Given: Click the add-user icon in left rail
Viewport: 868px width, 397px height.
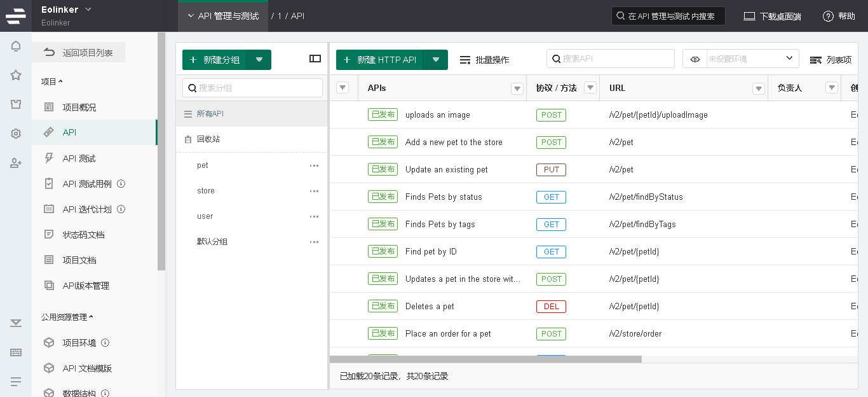Looking at the screenshot, I should [16, 164].
